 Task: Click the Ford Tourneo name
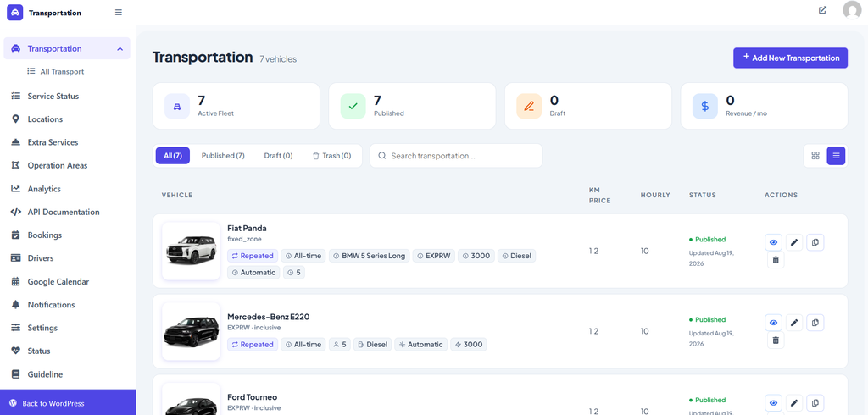pyautogui.click(x=253, y=397)
